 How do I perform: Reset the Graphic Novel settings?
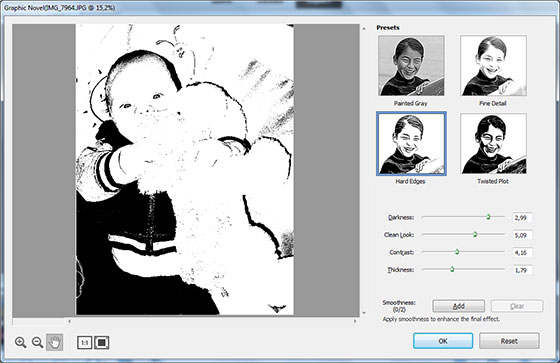coord(509,341)
